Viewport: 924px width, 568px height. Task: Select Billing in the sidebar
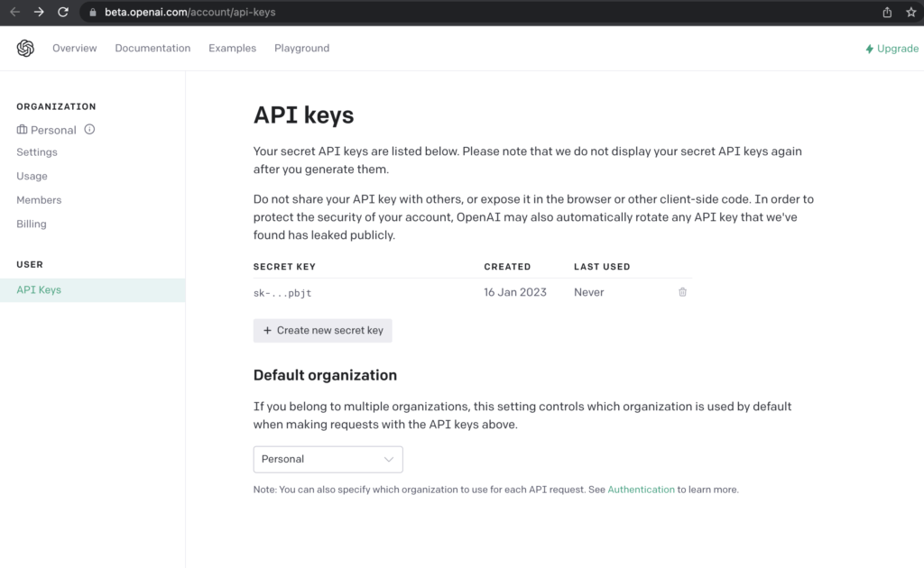coord(32,224)
